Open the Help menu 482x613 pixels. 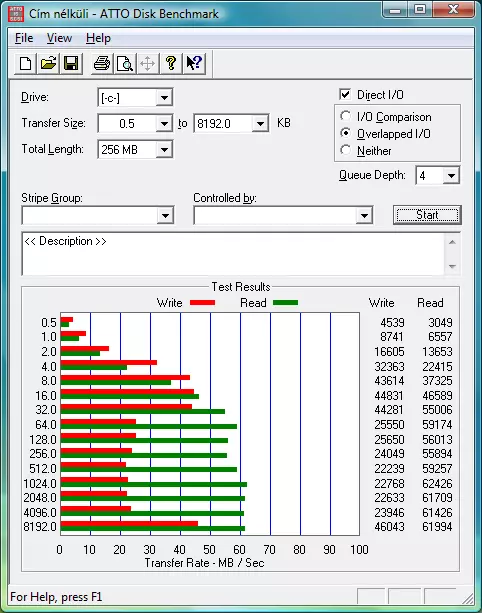click(x=98, y=38)
